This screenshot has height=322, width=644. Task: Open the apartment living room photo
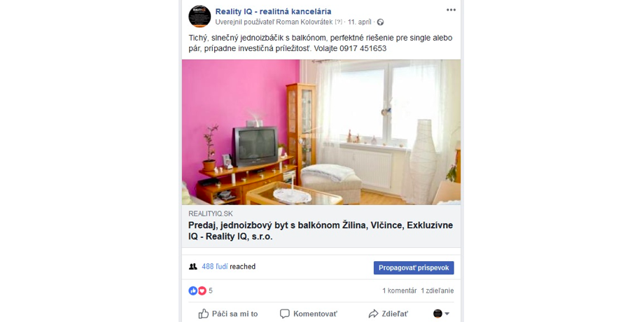[x=321, y=132]
